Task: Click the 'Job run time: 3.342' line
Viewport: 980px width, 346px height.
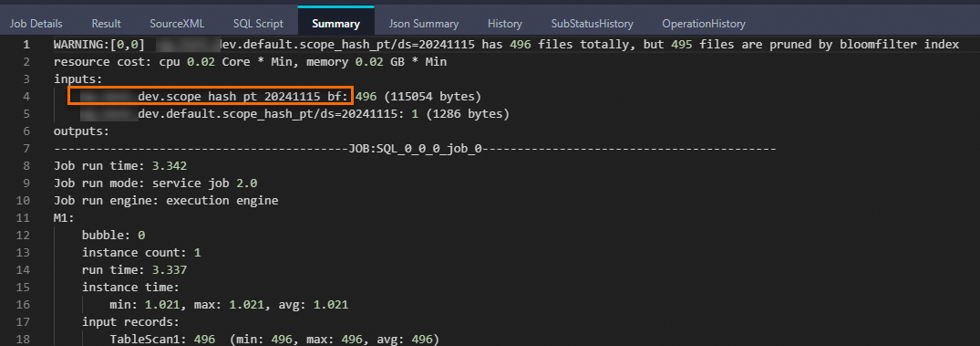Action: pyautogui.click(x=120, y=166)
